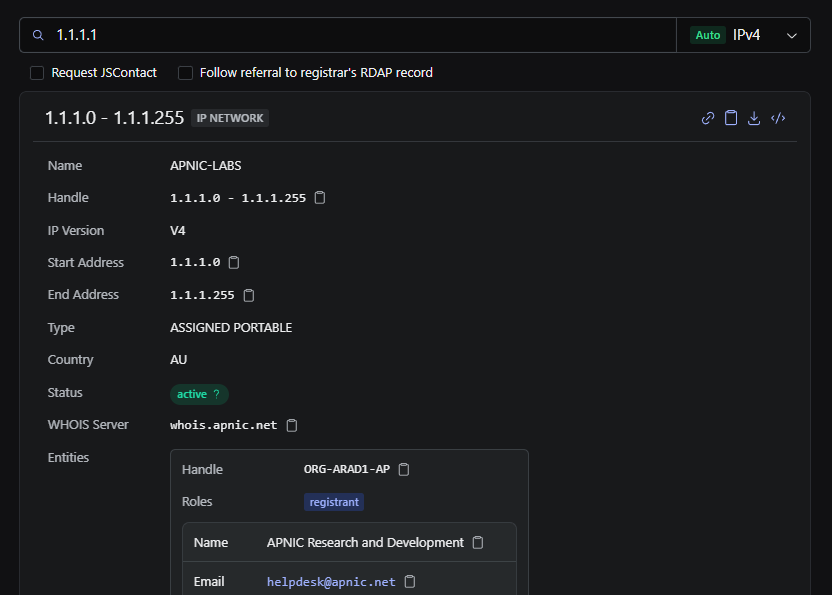Enable Request JSContact
This screenshot has height=595, width=832.
37,72
